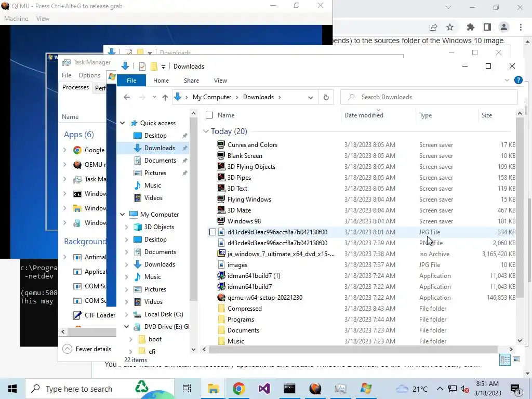Screen dimensions: 532x399
Task: Open Google Chrome from the taskbar
Action: [239, 389]
